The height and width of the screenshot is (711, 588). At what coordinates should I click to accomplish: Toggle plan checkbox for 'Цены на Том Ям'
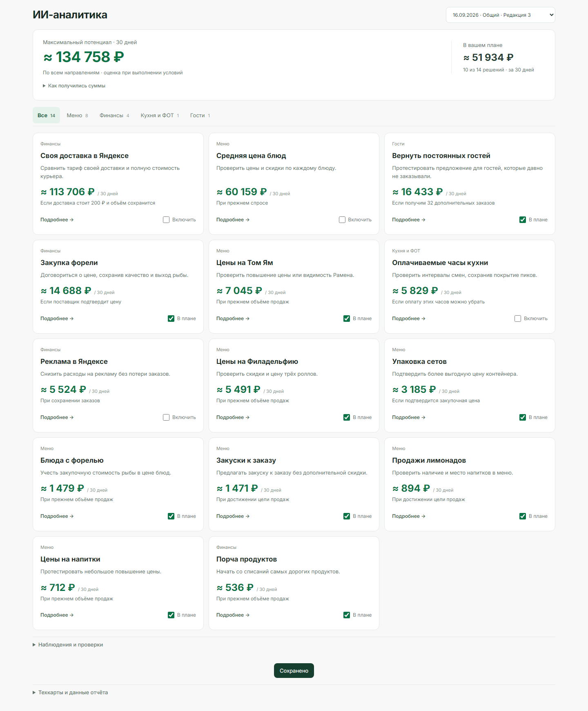click(347, 319)
